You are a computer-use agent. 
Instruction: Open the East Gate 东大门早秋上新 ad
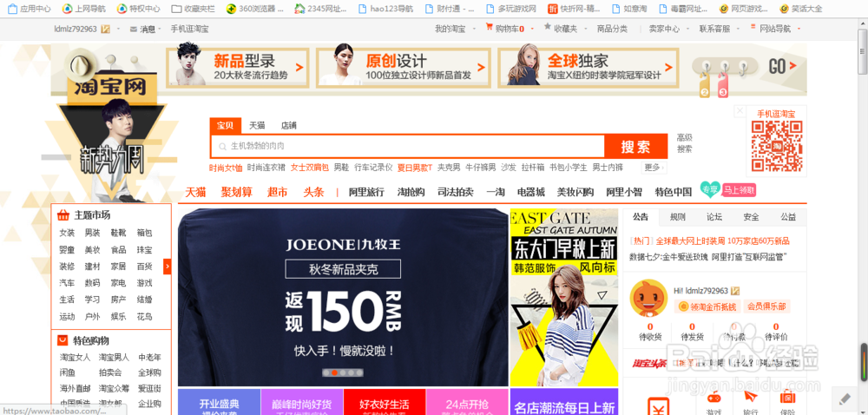click(x=563, y=297)
